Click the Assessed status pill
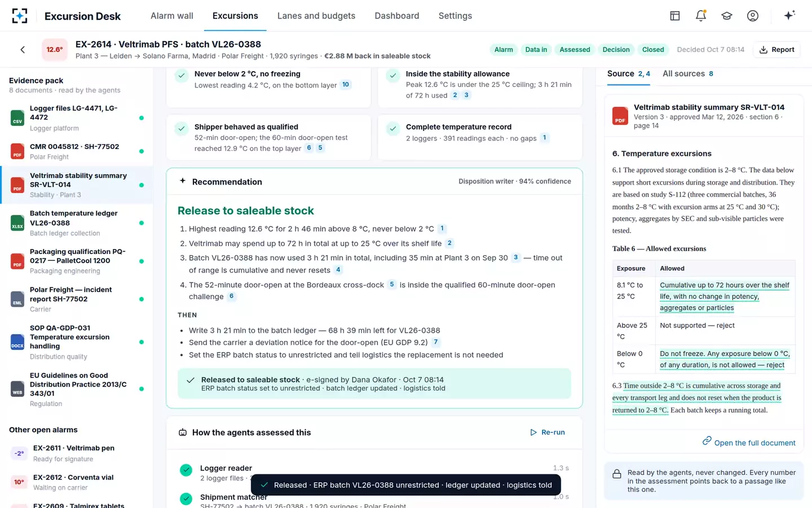This screenshot has width=812, height=508. point(575,50)
